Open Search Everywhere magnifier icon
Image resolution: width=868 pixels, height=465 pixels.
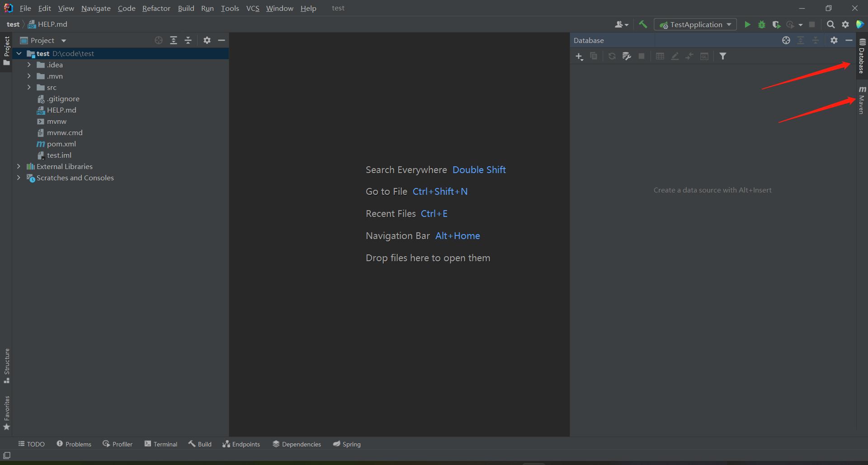(830, 24)
